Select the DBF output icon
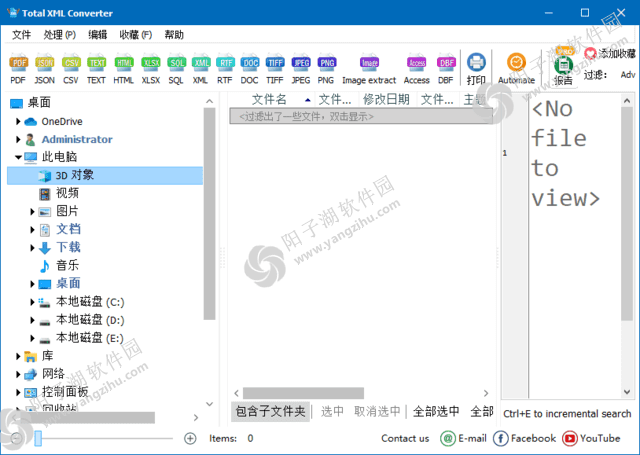 click(x=446, y=69)
